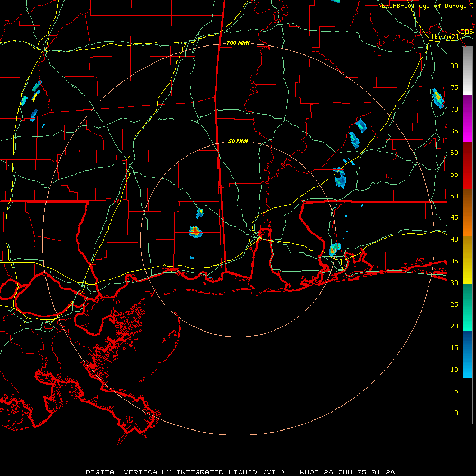Click the yellow segment of the VIL color bar
Screen dimensions: 476x476
click(x=467, y=260)
